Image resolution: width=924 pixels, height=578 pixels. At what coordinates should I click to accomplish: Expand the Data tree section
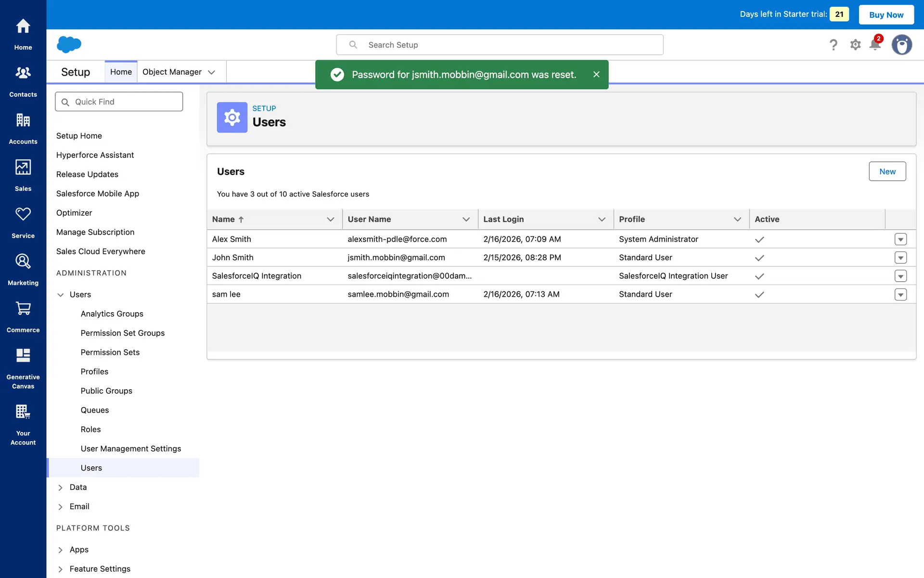61,487
